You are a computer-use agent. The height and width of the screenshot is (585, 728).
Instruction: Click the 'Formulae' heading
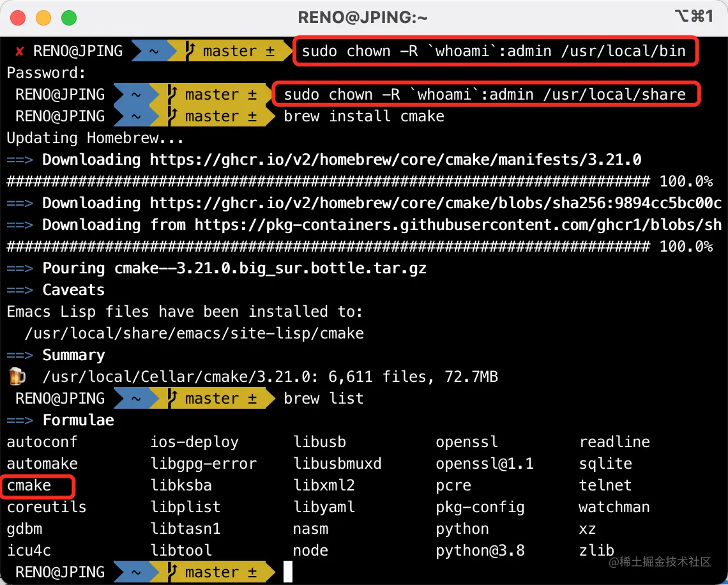point(78,420)
